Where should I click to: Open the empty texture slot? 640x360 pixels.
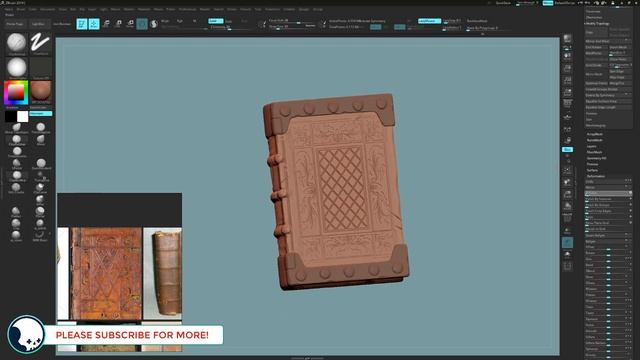click(x=40, y=68)
